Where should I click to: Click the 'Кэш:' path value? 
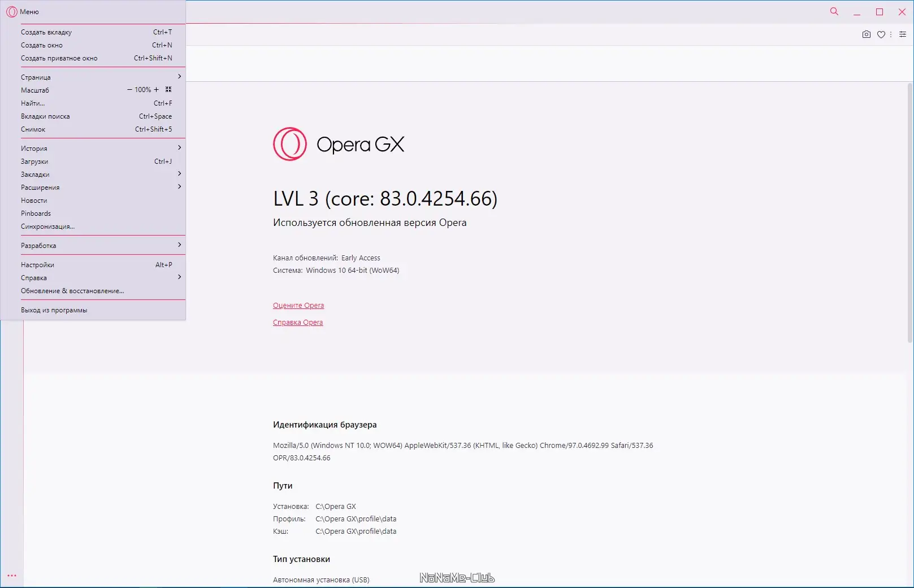[x=356, y=532]
